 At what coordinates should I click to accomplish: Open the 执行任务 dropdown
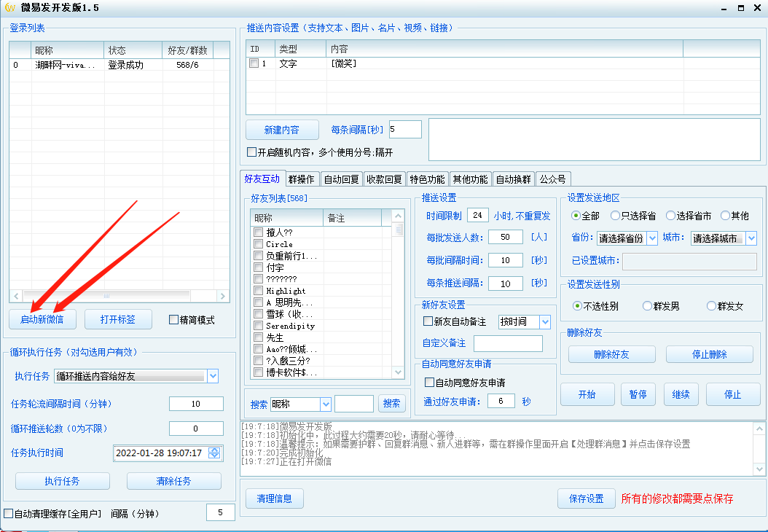click(213, 376)
